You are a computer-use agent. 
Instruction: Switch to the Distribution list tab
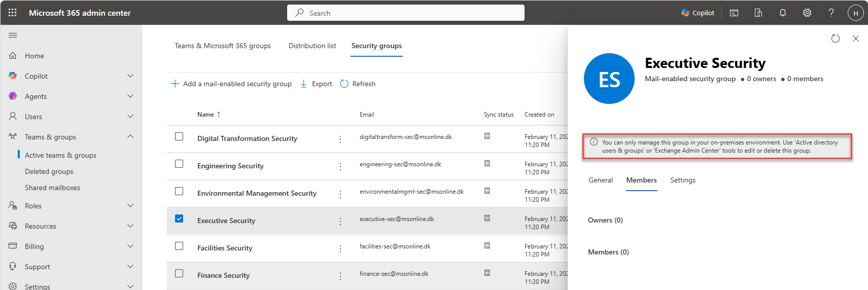tap(312, 46)
